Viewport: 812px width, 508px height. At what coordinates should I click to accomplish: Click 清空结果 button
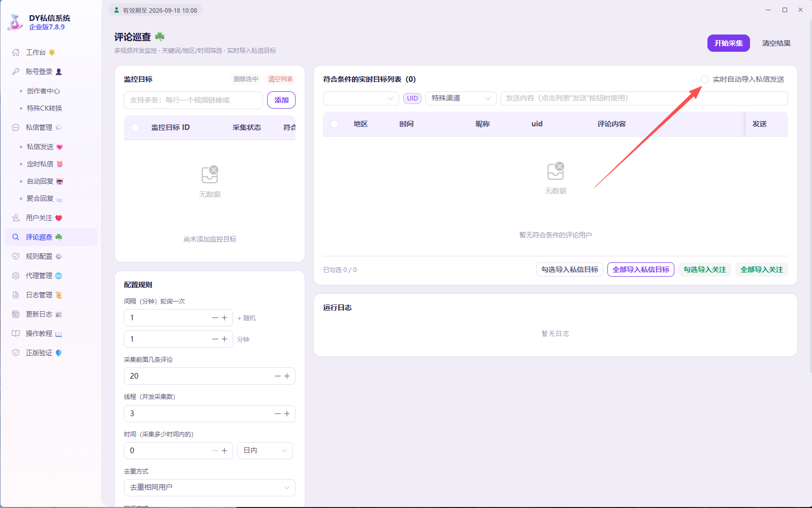coord(776,43)
